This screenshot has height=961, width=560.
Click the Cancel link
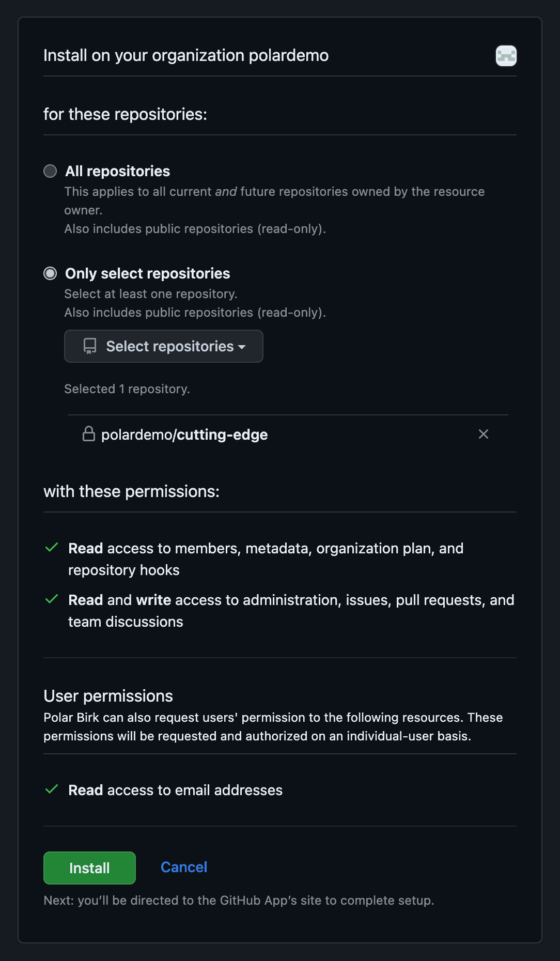pyautogui.click(x=183, y=867)
